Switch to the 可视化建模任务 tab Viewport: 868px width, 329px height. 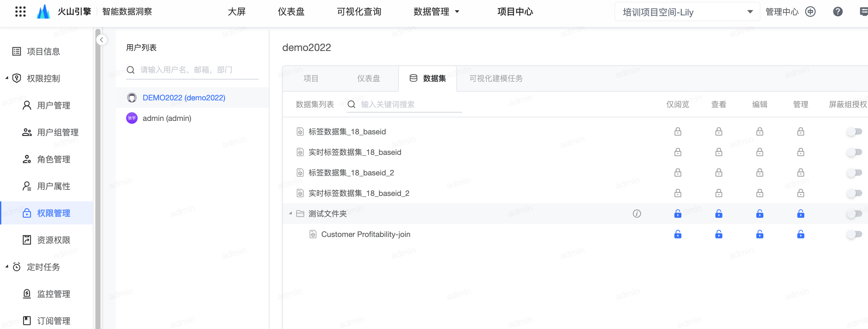click(496, 79)
